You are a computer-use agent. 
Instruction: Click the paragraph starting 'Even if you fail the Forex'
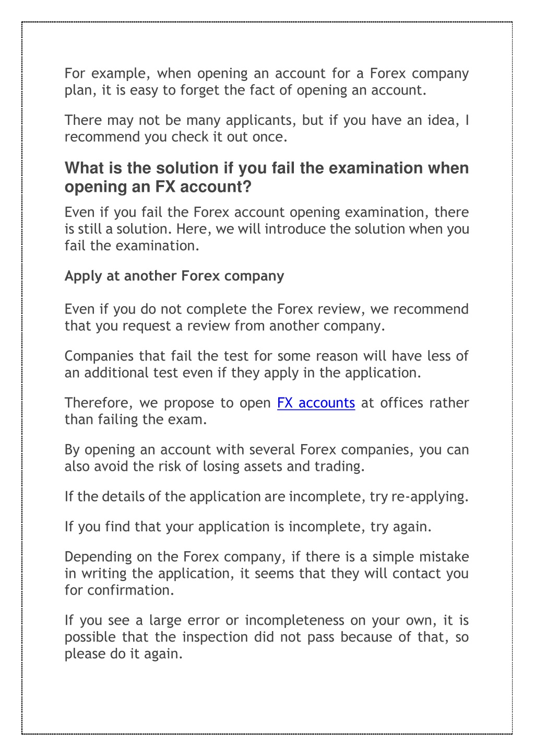(x=267, y=229)
